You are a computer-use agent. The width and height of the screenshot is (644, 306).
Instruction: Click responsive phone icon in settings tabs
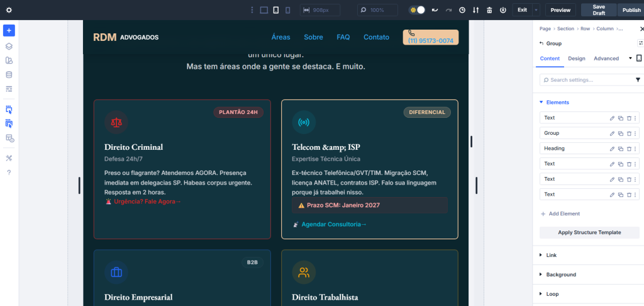639,59
